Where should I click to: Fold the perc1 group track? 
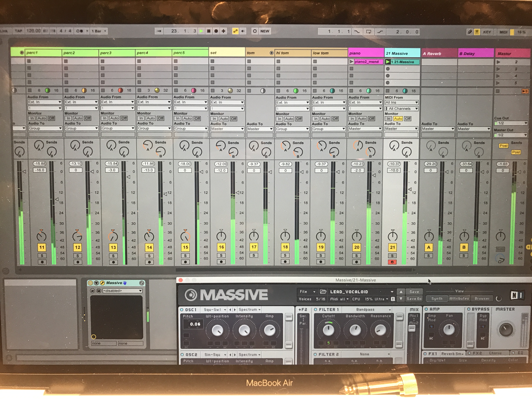[22, 52]
